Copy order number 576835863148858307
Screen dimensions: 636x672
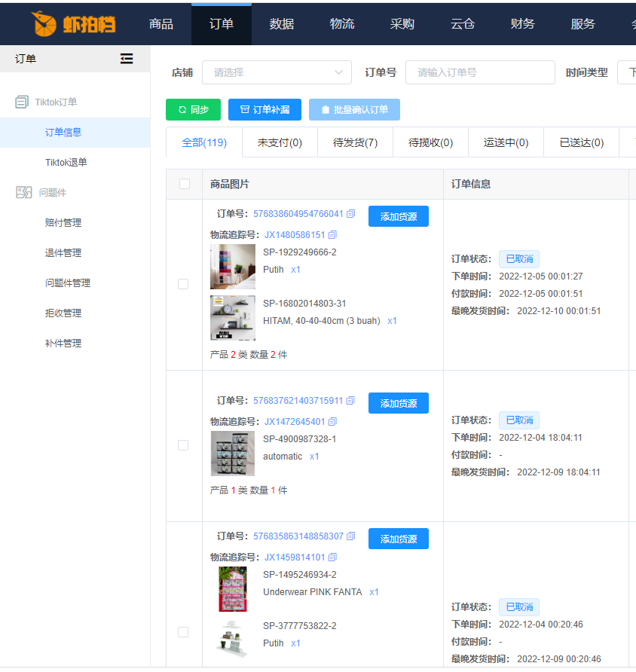351,536
